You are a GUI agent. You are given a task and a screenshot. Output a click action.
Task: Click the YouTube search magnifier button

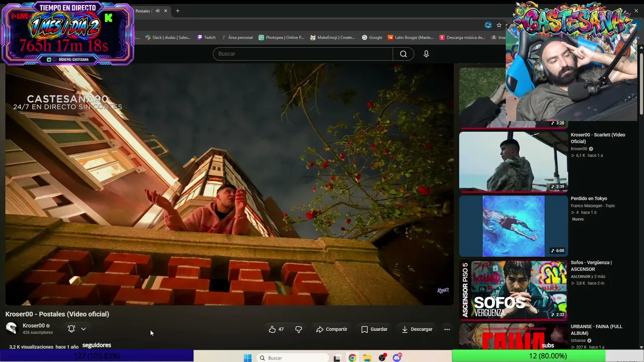[404, 54]
